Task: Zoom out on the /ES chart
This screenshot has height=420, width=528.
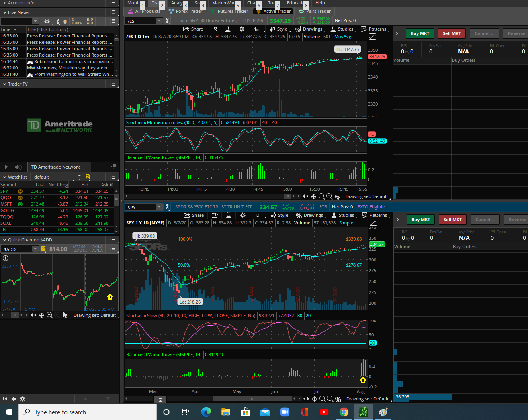Action: tap(329, 196)
